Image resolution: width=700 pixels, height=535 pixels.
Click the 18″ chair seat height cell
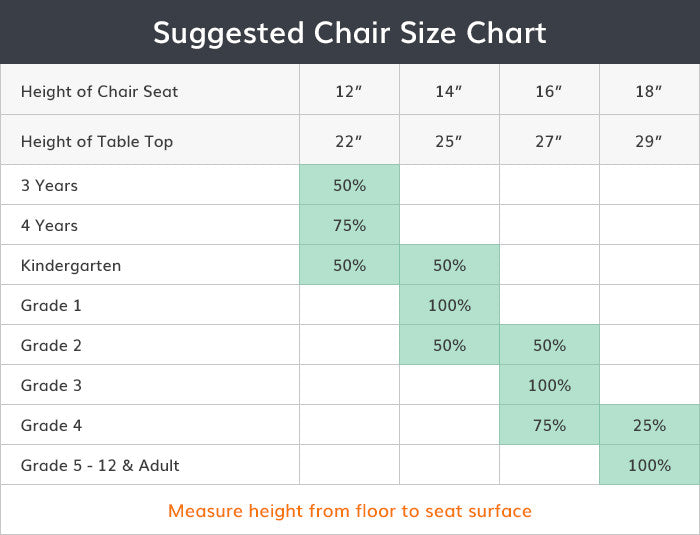click(649, 91)
